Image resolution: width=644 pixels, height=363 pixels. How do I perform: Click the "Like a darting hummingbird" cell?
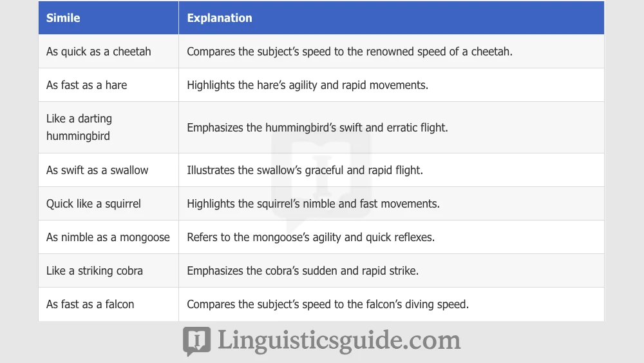[79, 128]
